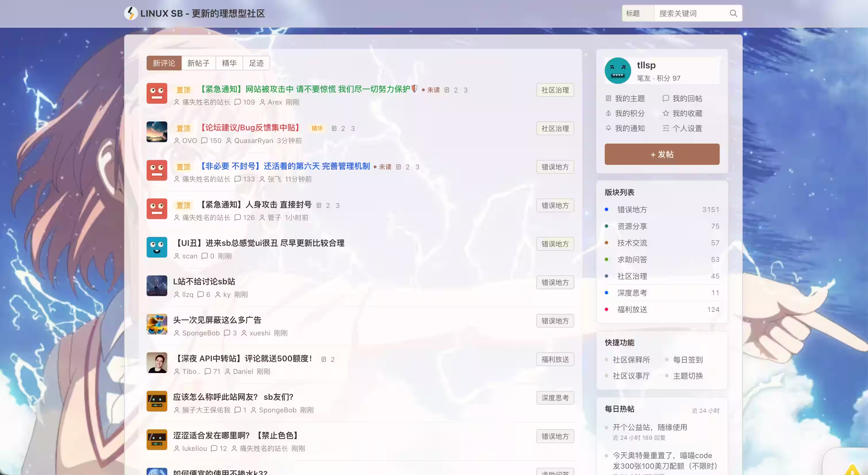Open 个人设置 from user menu
The width and height of the screenshot is (868, 475).
click(682, 128)
